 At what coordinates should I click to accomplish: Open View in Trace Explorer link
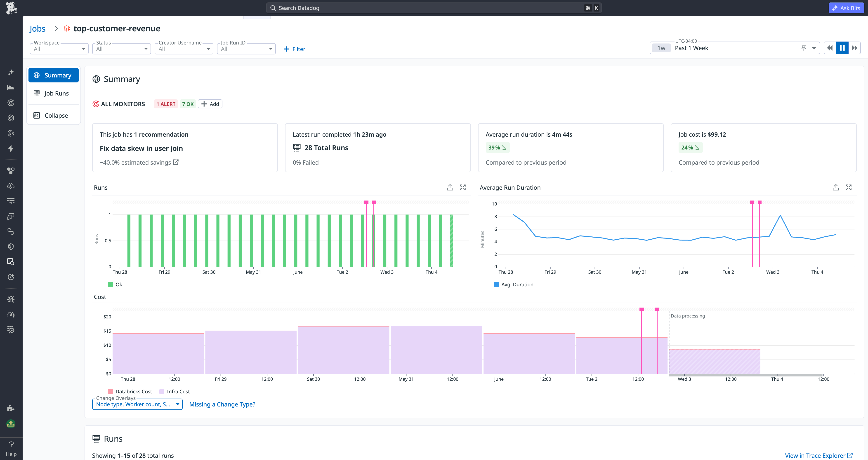pyautogui.click(x=818, y=455)
